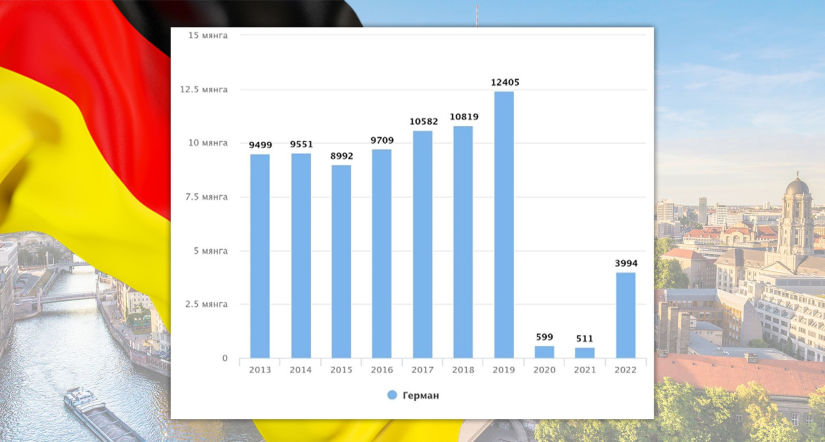The width and height of the screenshot is (825, 442).
Task: Click the 9551 data label
Action: point(301,144)
